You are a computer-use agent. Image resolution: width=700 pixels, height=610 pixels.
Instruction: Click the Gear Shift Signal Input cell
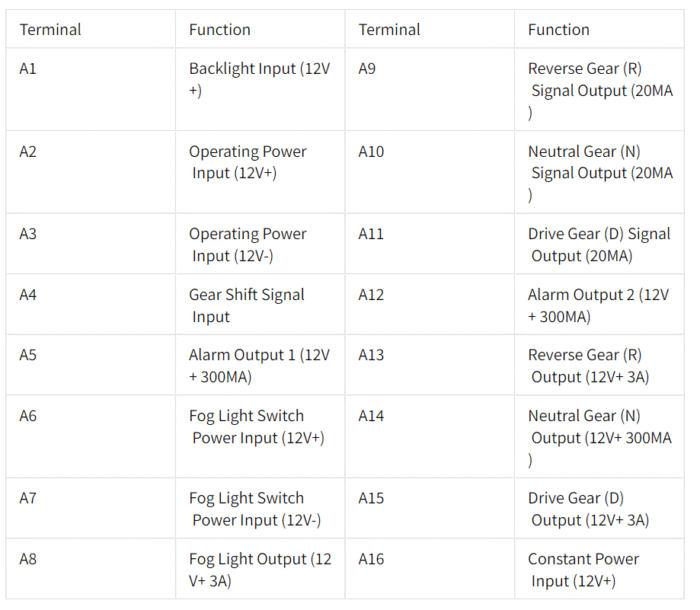pos(260,305)
